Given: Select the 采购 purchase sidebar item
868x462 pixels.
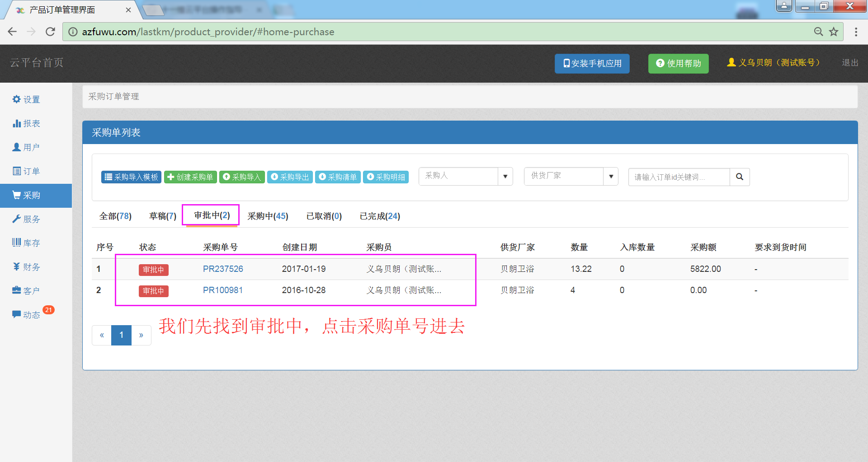Looking at the screenshot, I should point(36,195).
